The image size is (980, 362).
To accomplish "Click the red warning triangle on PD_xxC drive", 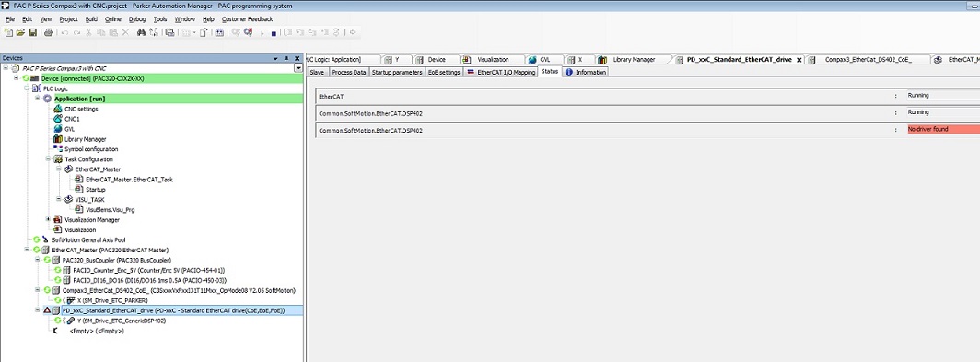I will pos(47,310).
